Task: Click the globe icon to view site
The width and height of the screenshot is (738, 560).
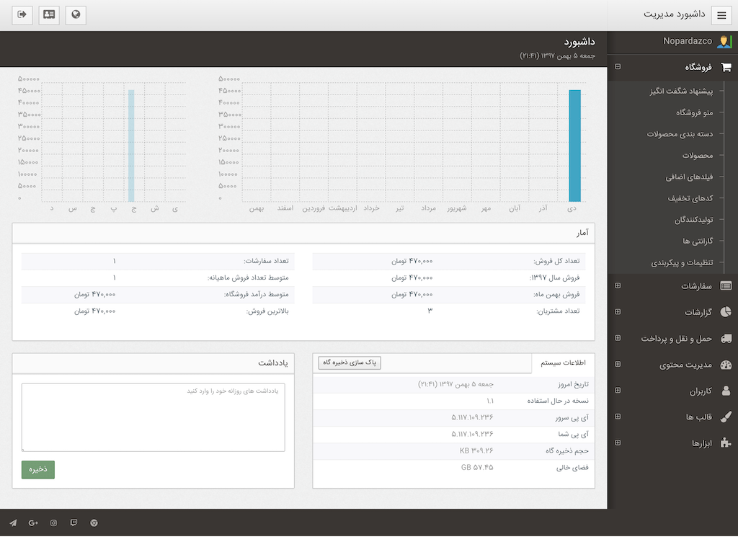Action: pyautogui.click(x=76, y=14)
